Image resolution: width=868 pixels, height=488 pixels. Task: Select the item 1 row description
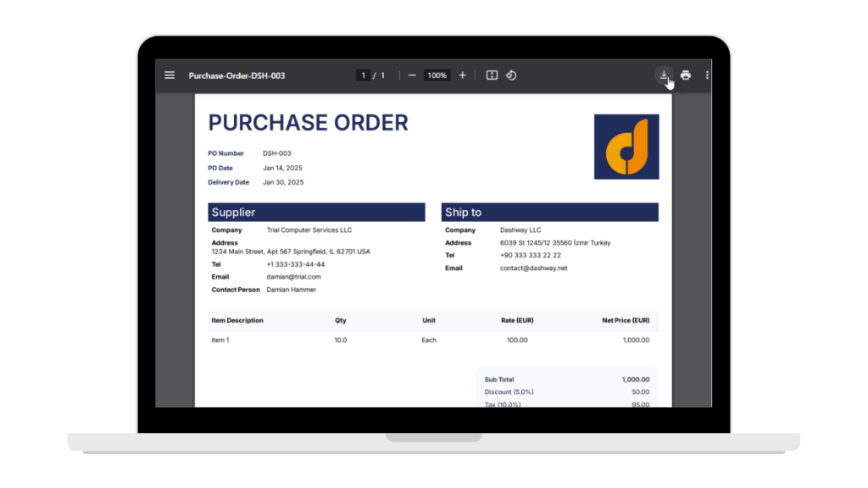220,339
